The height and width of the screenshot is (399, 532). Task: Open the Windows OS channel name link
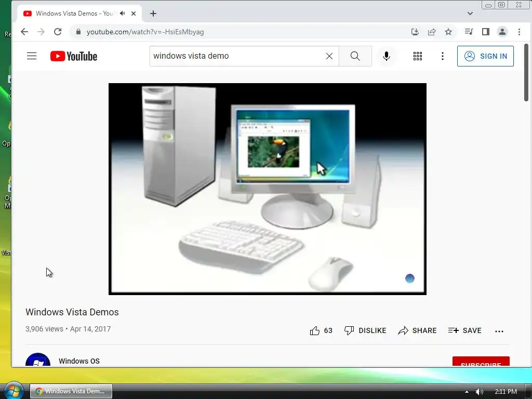pyautogui.click(x=79, y=361)
